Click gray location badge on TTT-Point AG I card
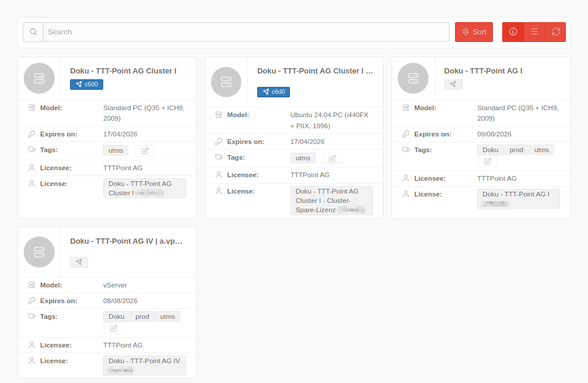 click(x=453, y=85)
